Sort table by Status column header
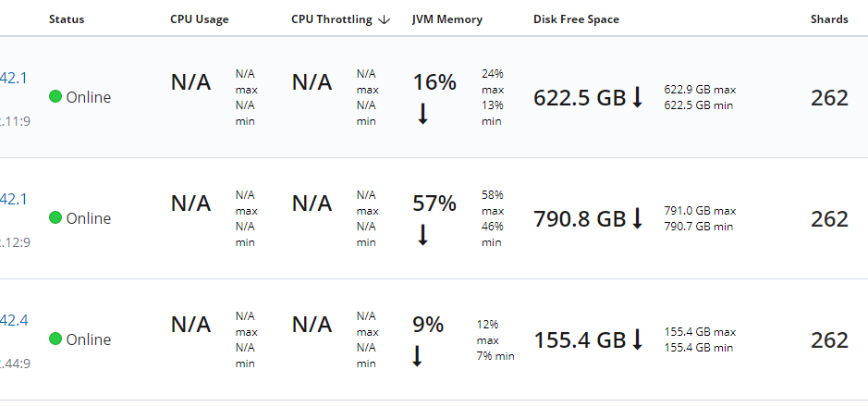This screenshot has width=868, height=407. (x=67, y=19)
